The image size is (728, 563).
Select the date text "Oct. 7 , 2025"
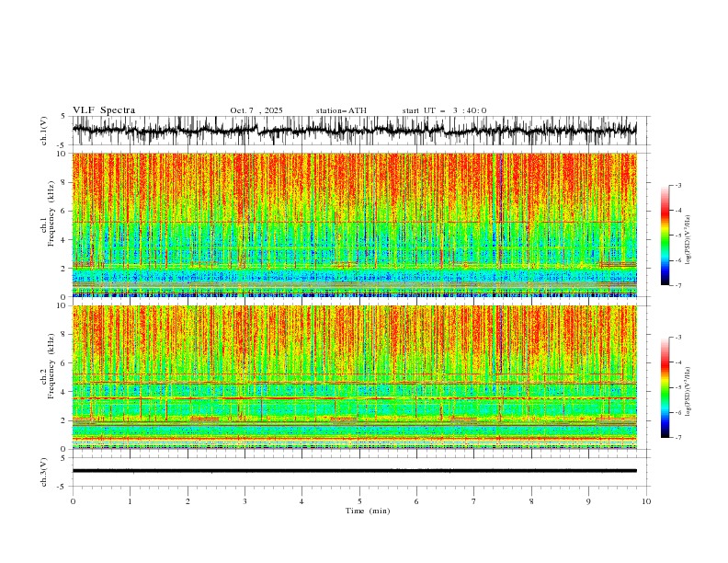coord(256,110)
